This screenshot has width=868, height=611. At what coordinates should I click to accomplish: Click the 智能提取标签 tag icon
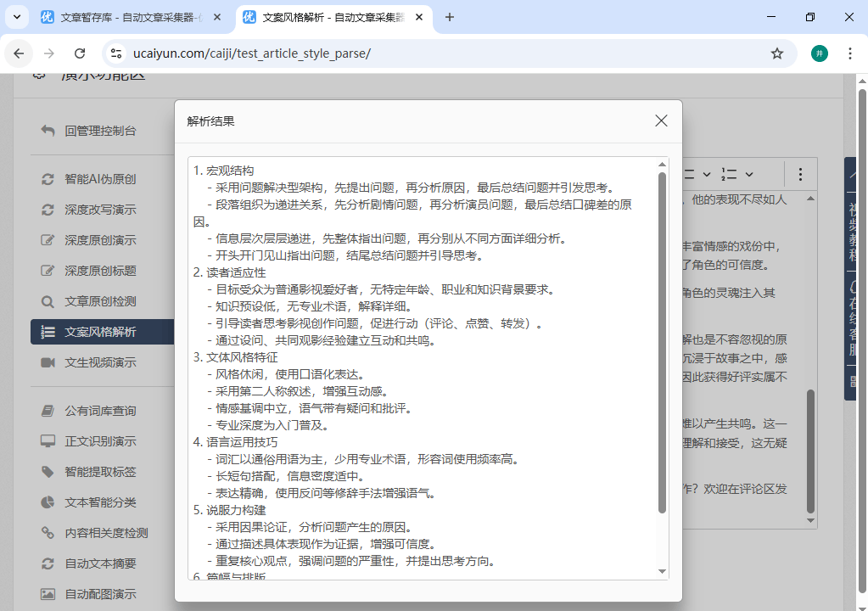tap(48, 472)
